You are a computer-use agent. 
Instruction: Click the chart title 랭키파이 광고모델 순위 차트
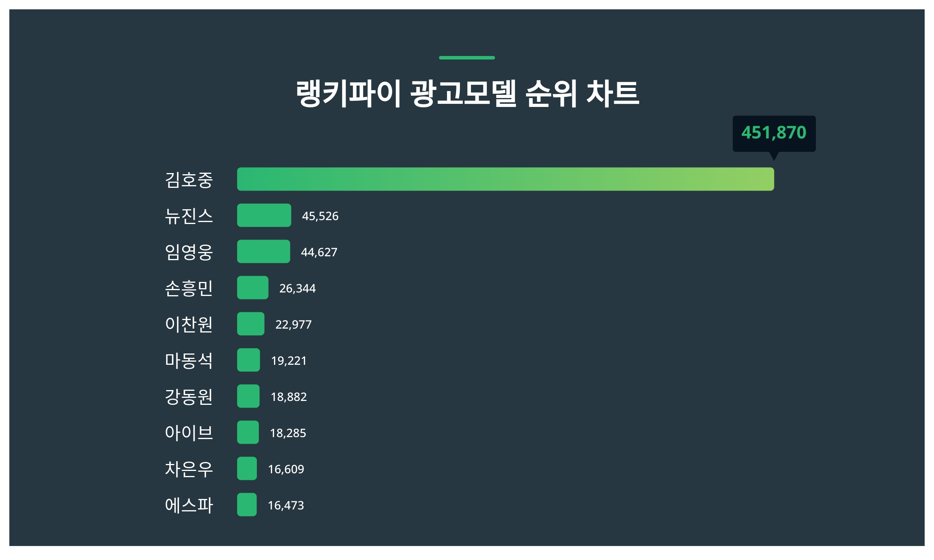pyautogui.click(x=467, y=93)
